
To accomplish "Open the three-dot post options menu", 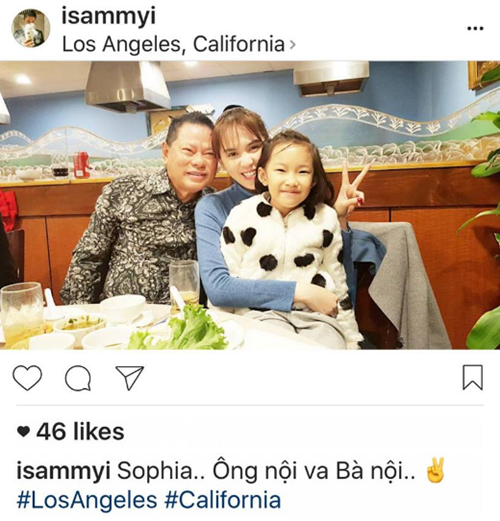I will (x=475, y=29).
